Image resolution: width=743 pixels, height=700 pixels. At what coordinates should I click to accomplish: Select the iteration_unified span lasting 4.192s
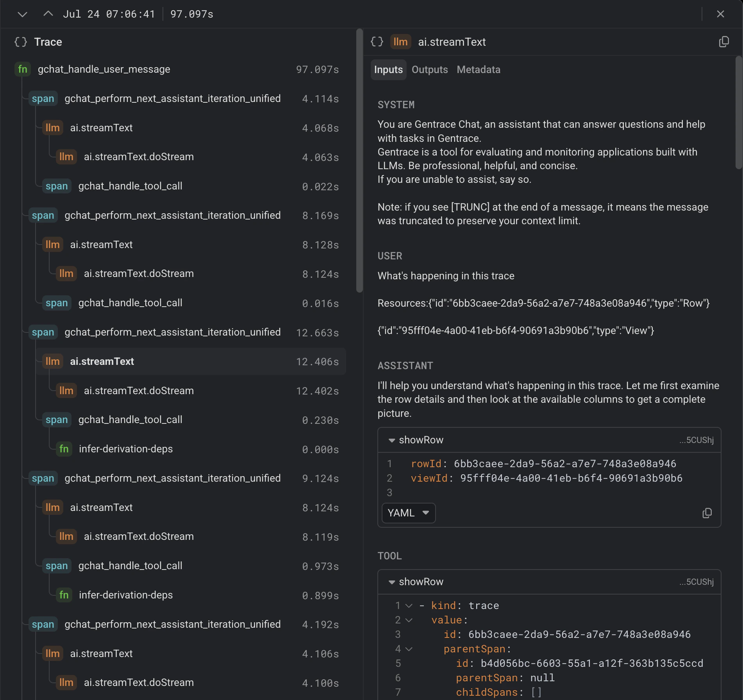click(184, 624)
